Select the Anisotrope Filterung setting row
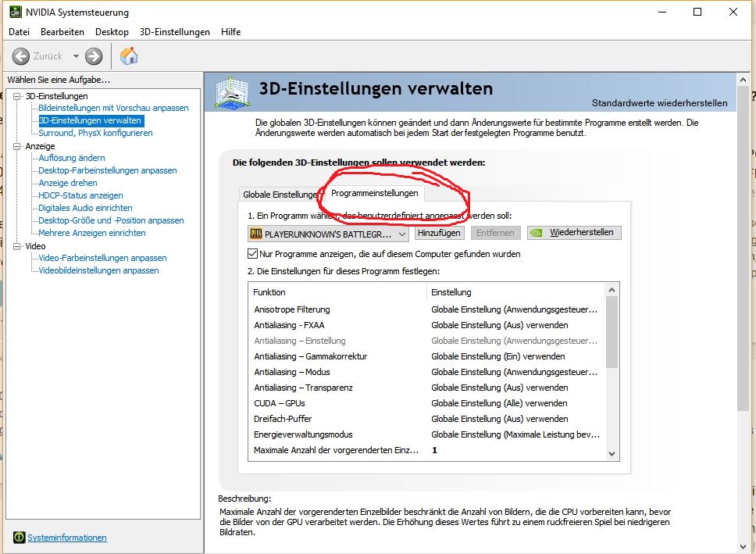This screenshot has width=756, height=554. pyautogui.click(x=426, y=309)
